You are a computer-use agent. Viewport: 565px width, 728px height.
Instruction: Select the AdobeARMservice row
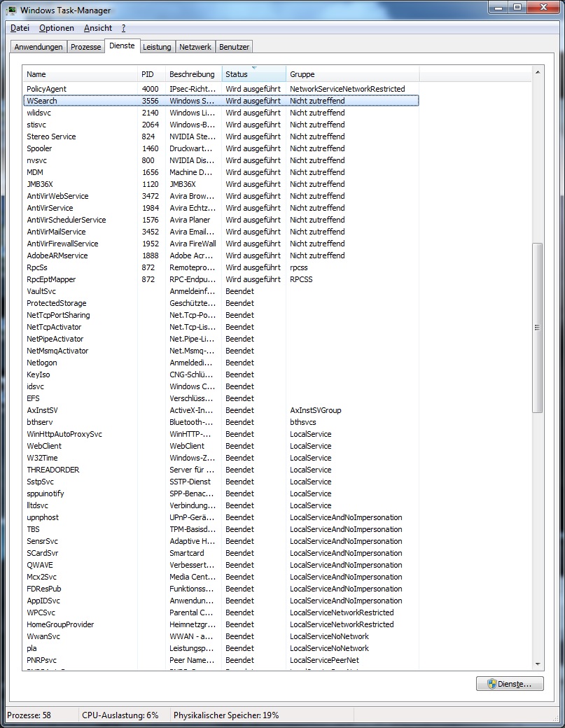click(221, 255)
